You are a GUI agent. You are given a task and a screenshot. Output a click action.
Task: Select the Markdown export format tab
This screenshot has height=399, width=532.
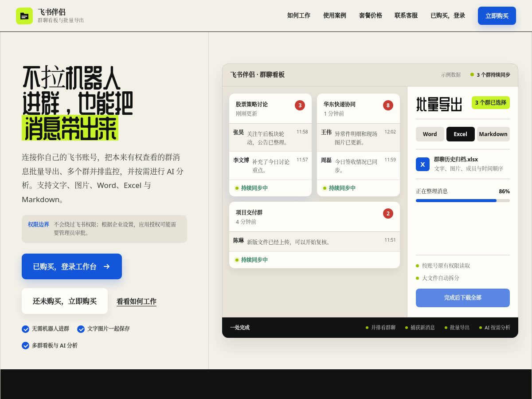point(493,134)
